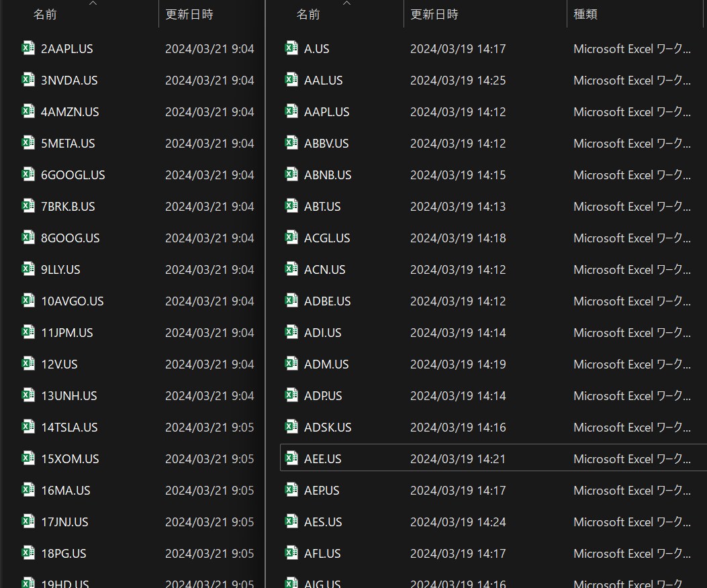The image size is (707, 588).
Task: Click sort arrow above right 名前 header
Action: tap(346, 3)
